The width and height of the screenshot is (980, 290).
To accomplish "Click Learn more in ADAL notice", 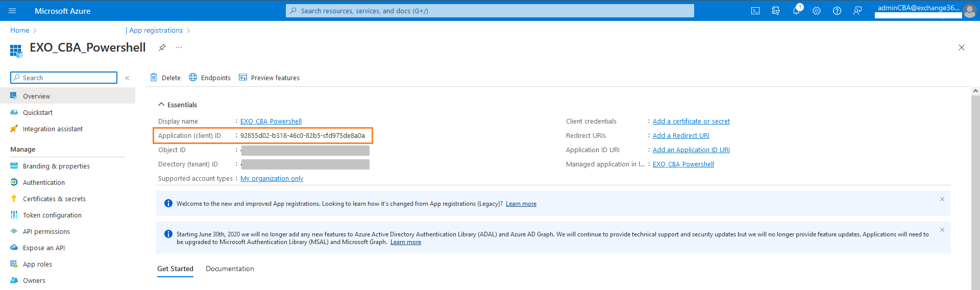I will pos(406,242).
